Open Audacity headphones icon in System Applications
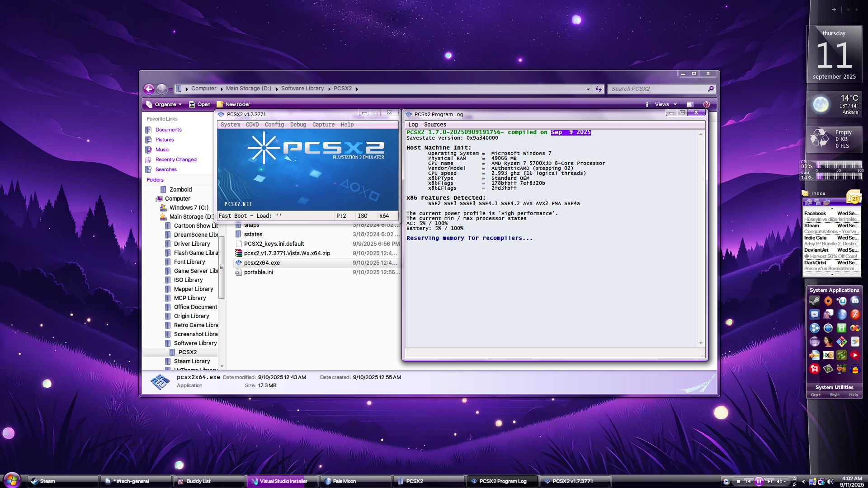Viewport: 868px width, 488px height. tap(855, 369)
